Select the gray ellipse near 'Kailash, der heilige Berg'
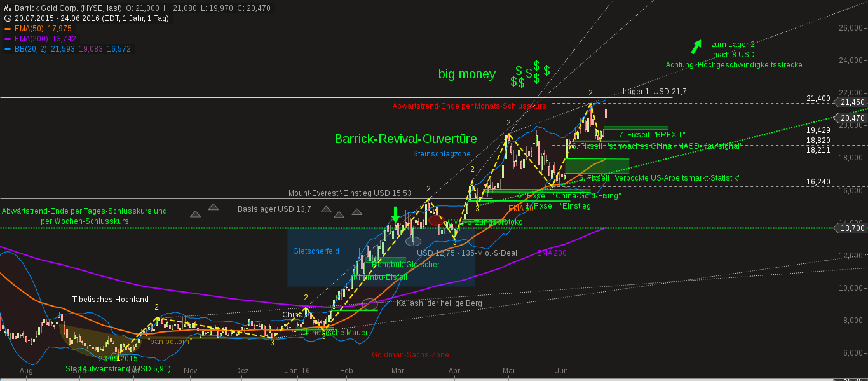 click(x=369, y=303)
